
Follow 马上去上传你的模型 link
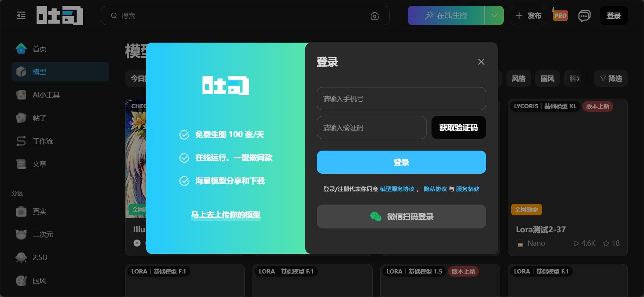tap(226, 215)
